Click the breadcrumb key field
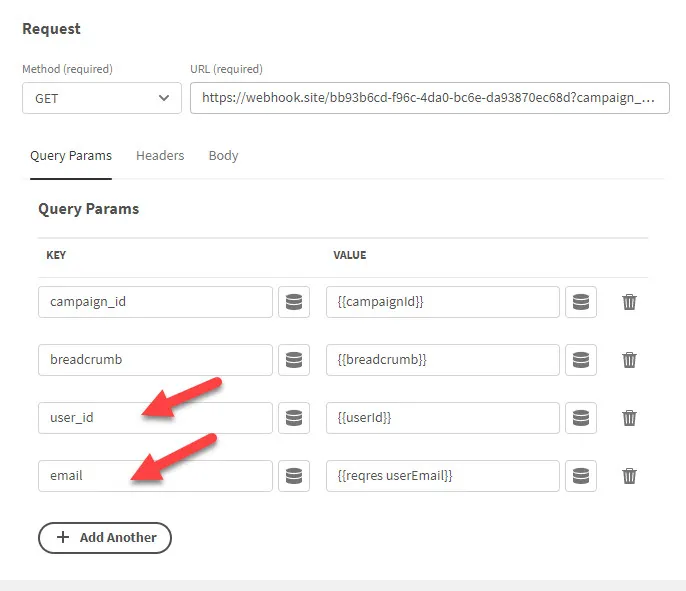This screenshot has width=686, height=591. pos(155,360)
